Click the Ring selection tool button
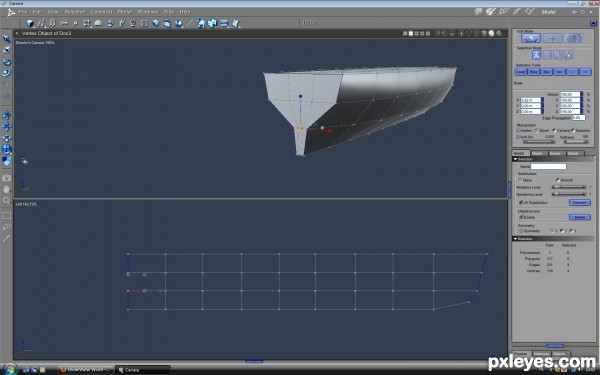 (x=534, y=72)
